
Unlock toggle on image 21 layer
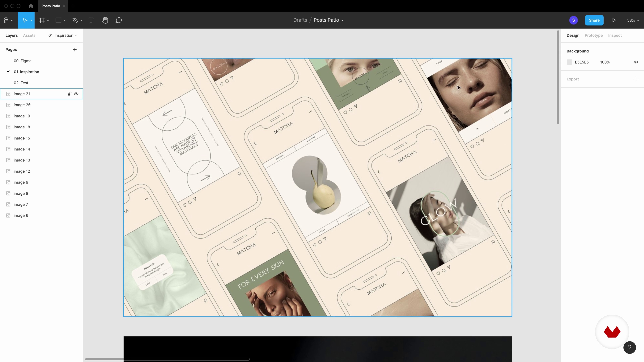coord(69,94)
